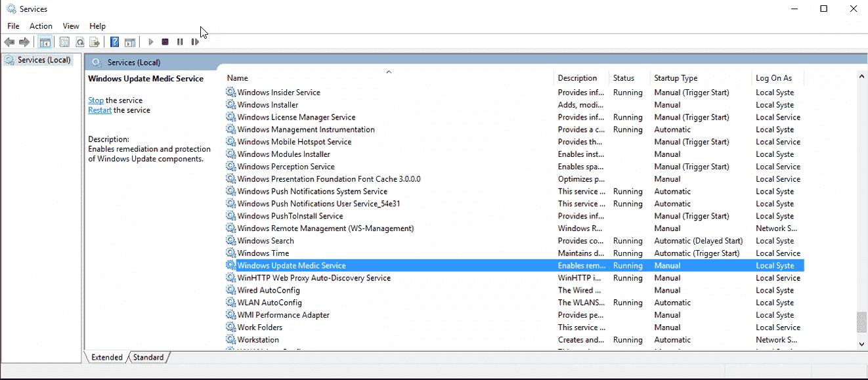
Task: Open the Help menu
Action: 98,26
